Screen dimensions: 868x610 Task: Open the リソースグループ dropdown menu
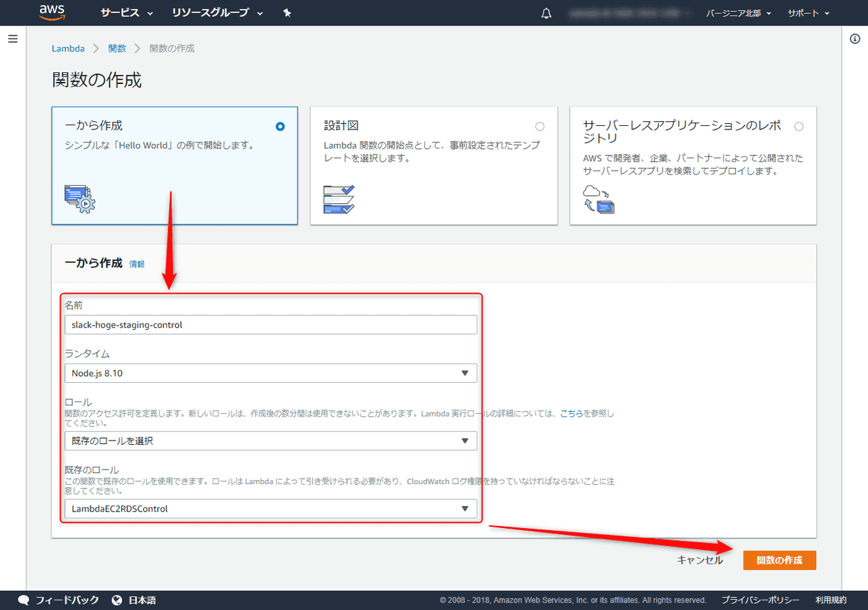pos(217,13)
